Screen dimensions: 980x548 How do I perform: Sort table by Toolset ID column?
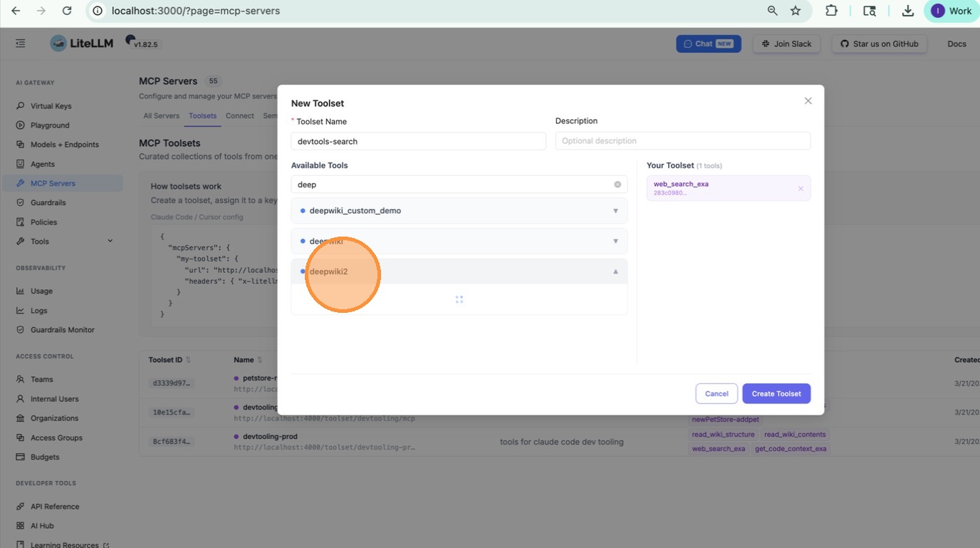click(188, 360)
